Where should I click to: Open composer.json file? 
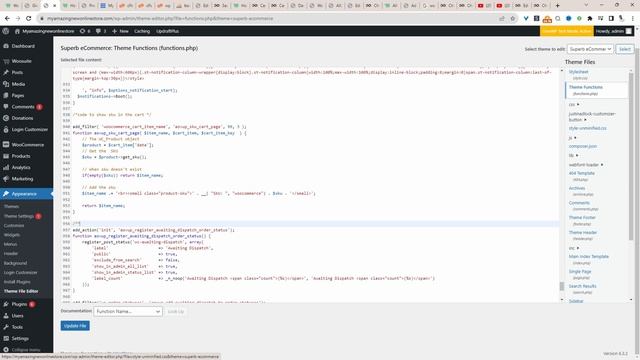pyautogui.click(x=583, y=146)
